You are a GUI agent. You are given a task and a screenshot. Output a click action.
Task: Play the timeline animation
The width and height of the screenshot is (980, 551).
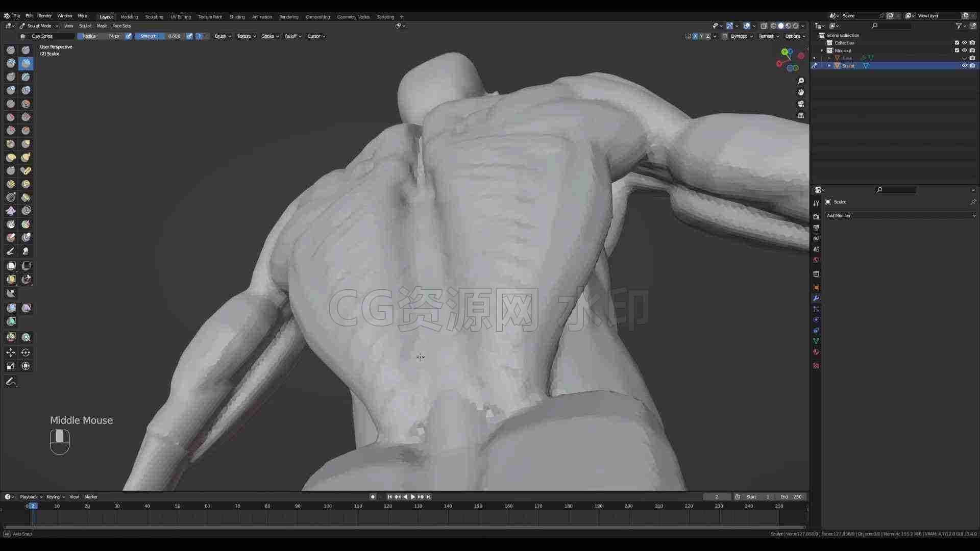pos(413,497)
